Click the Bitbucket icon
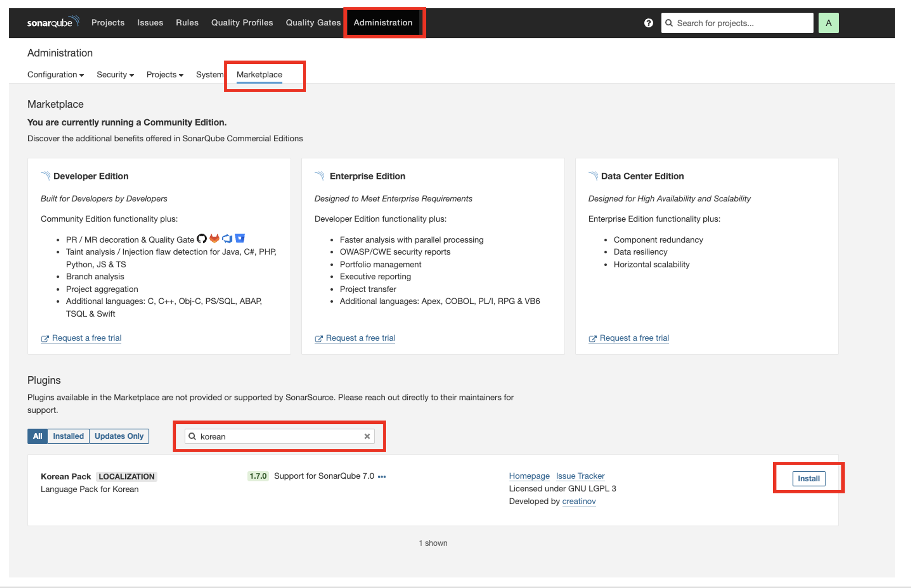Screen dimensions: 911x588 click(240, 239)
